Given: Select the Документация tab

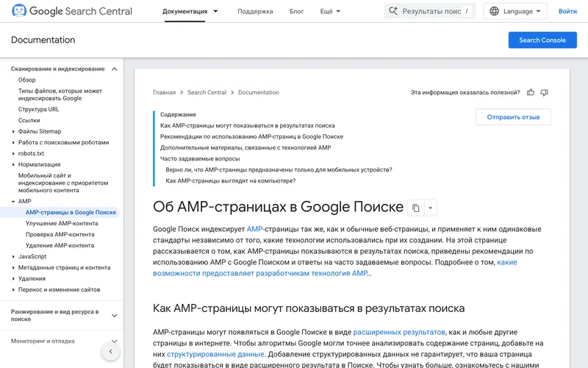Looking at the screenshot, I should click(x=185, y=11).
